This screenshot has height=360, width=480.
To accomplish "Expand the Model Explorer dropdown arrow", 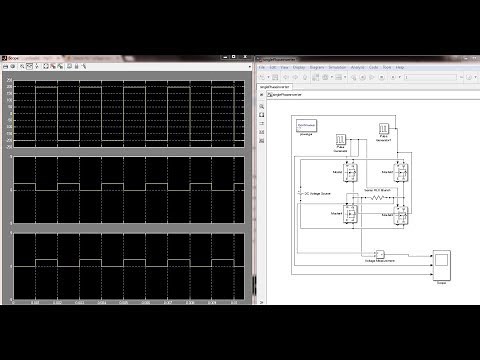I will pyautogui.click(x=345, y=77).
